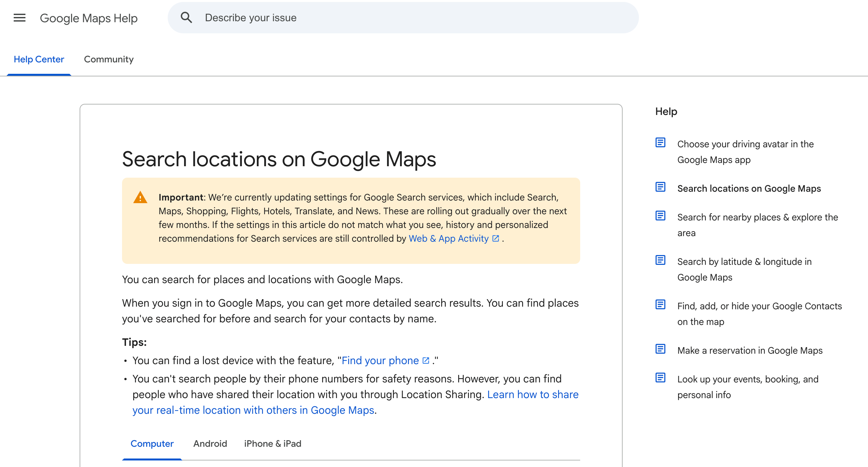Image resolution: width=868 pixels, height=467 pixels.
Task: Focus the Describe your issue search field
Action: 403,18
